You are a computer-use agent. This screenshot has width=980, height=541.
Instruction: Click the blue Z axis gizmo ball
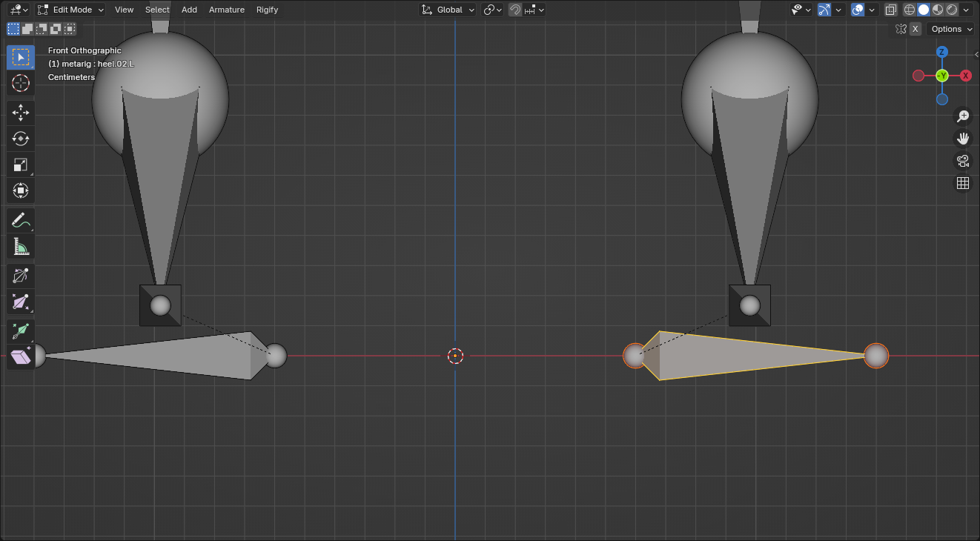click(942, 52)
